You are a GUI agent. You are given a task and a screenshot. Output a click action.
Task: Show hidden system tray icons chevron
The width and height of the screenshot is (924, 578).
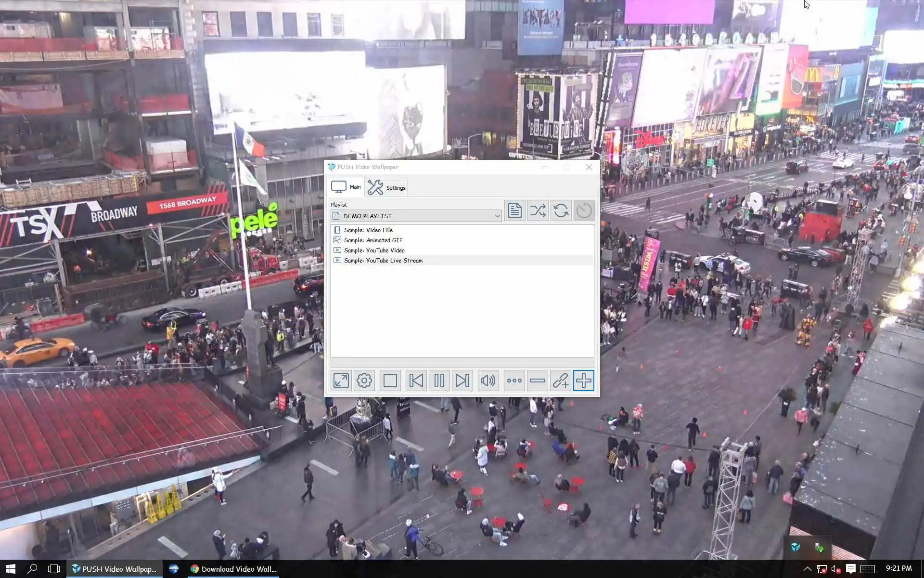[807, 569]
